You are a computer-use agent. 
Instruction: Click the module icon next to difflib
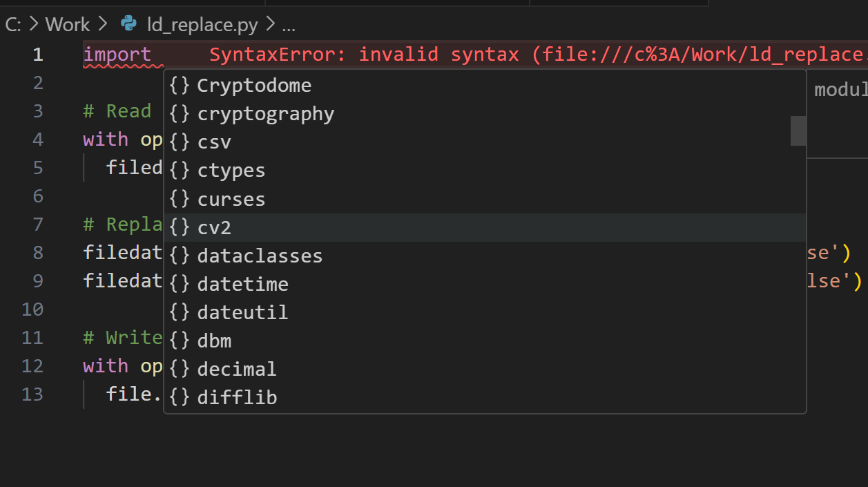(180, 397)
